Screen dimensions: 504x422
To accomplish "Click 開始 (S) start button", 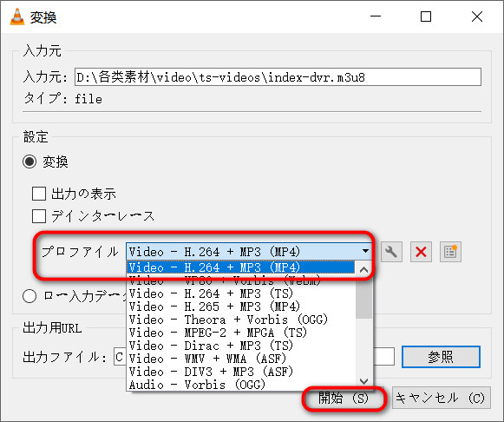I will click(344, 399).
